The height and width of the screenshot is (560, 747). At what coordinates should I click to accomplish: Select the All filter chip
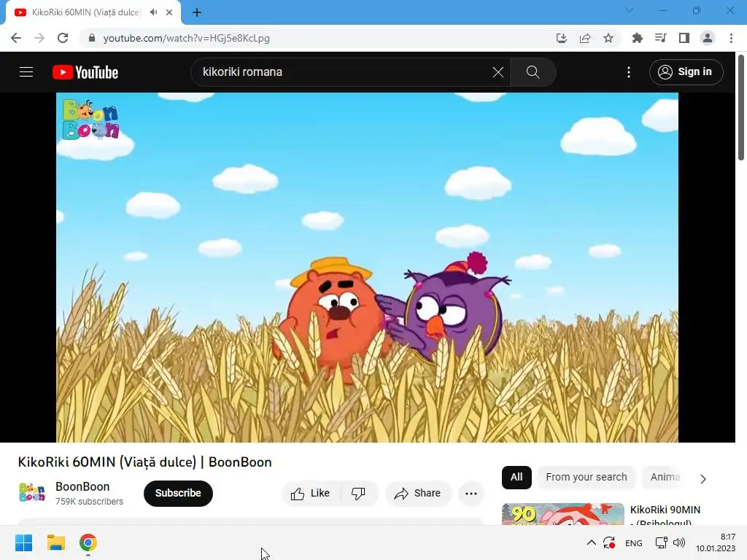pos(516,477)
